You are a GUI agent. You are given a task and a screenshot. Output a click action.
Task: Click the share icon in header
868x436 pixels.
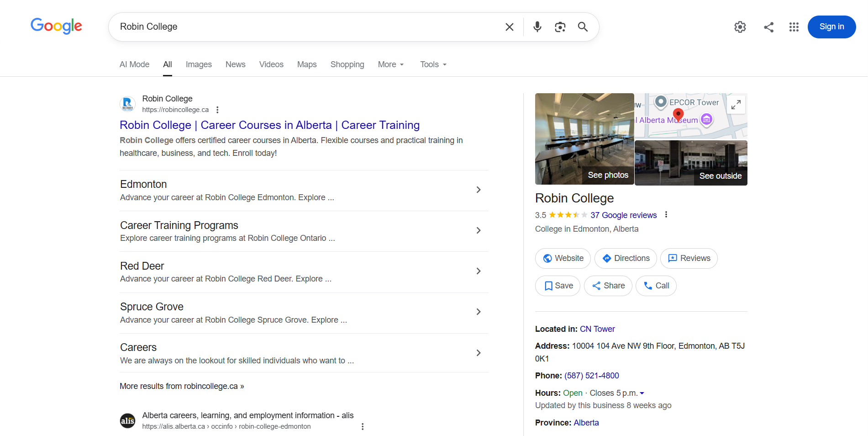[x=769, y=27]
